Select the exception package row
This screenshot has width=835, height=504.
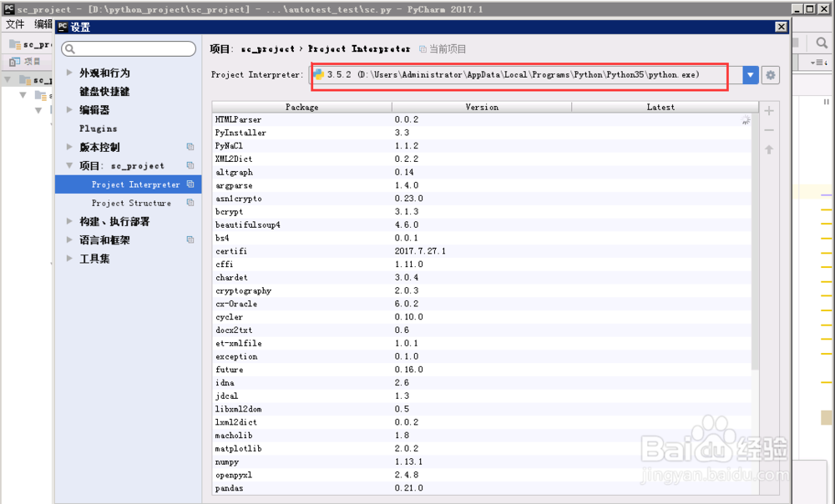point(482,356)
